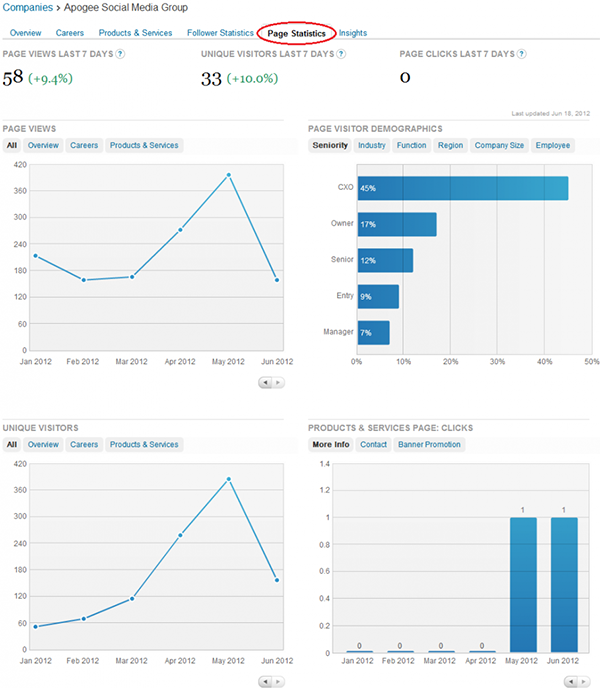Click next arrow under Unique Visitors chart

pos(278,682)
